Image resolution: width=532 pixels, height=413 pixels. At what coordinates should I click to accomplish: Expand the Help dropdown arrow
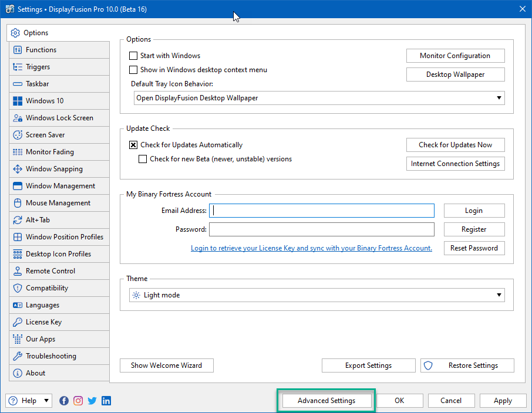point(46,401)
